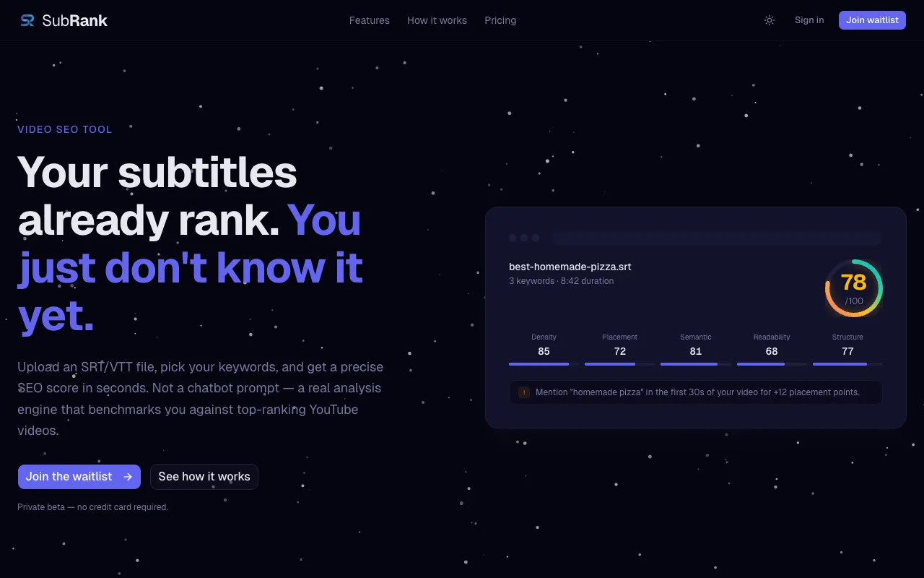Click the warning icon in the tip banner
Image resolution: width=924 pixels, height=578 pixels.
[523, 392]
